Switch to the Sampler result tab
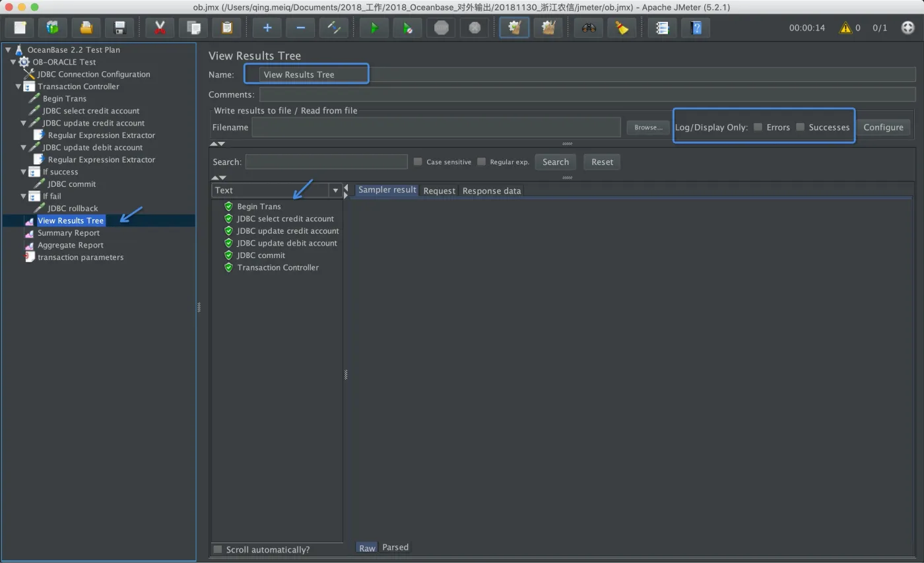Image resolution: width=924 pixels, height=563 pixels. coord(387,190)
